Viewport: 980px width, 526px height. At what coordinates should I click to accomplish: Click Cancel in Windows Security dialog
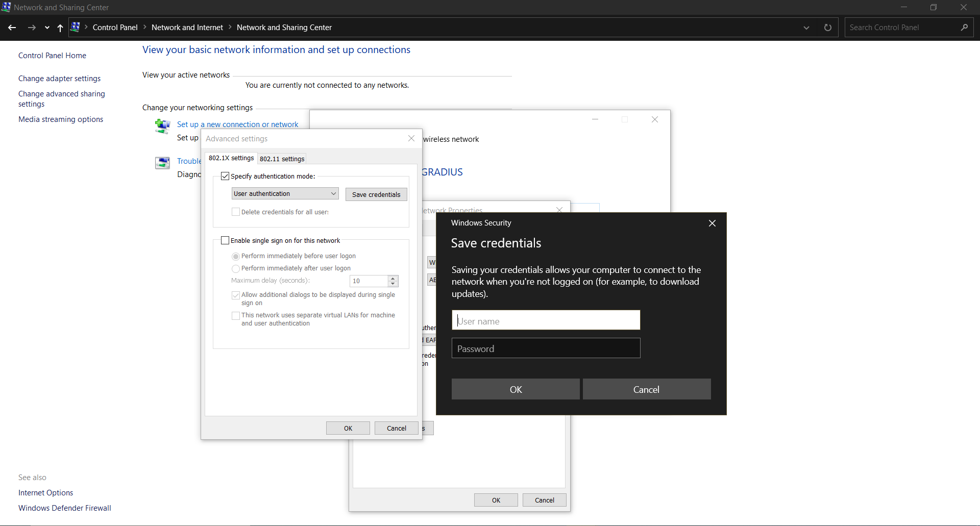pyautogui.click(x=647, y=389)
